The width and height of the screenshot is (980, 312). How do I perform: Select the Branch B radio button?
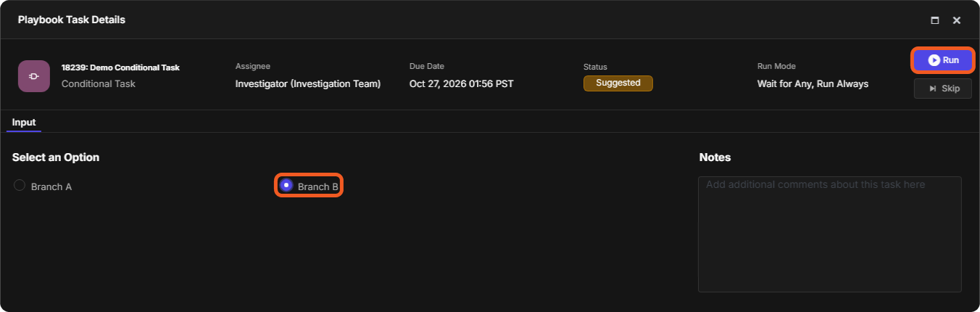point(286,185)
